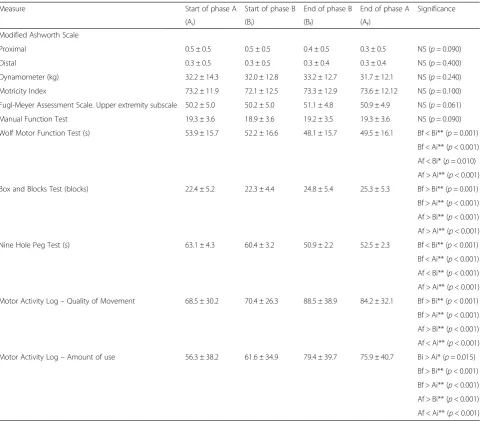The width and height of the screenshot is (481, 421).
Task: Click the Box and Blocks value '24.8 ± 5.4'
Action: pyautogui.click(x=318, y=189)
